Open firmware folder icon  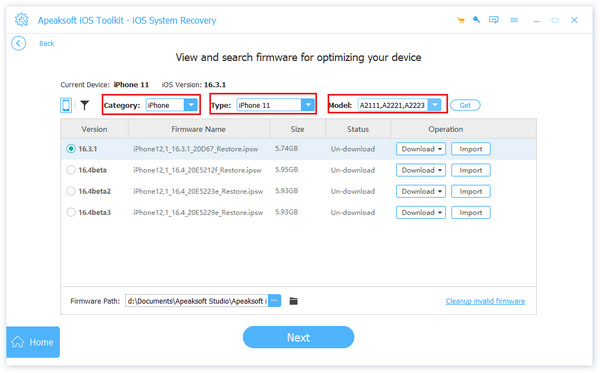293,301
